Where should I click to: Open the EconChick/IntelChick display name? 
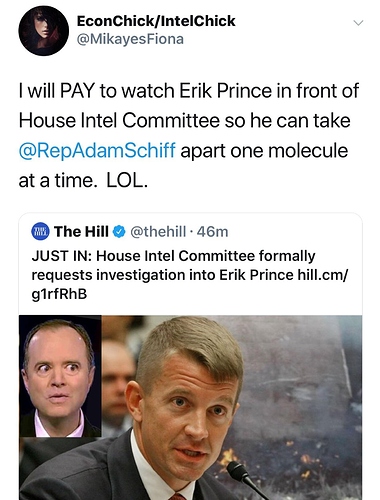tap(156, 21)
